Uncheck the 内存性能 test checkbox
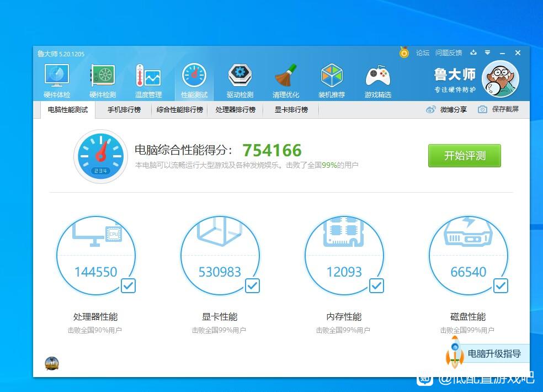 point(376,286)
